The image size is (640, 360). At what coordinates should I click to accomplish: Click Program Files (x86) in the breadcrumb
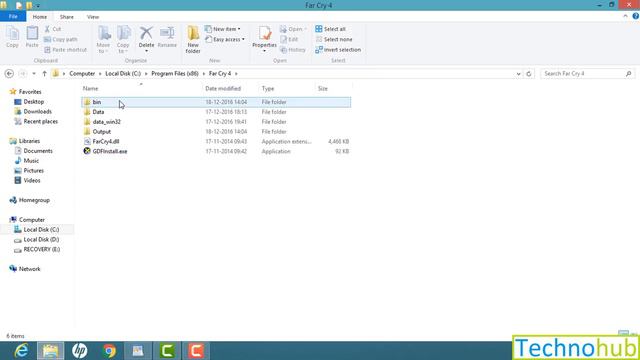(x=175, y=73)
